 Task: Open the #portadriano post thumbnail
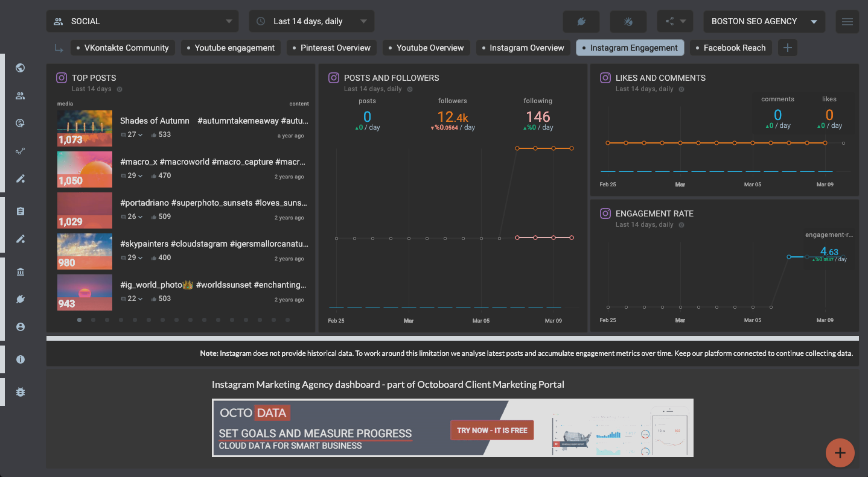[85, 210]
